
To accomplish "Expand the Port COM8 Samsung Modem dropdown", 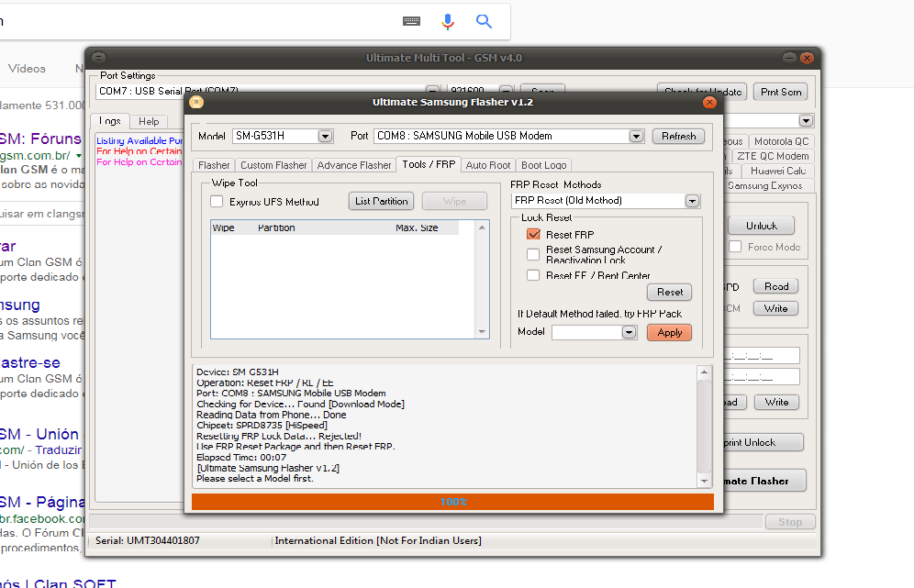I will [636, 137].
